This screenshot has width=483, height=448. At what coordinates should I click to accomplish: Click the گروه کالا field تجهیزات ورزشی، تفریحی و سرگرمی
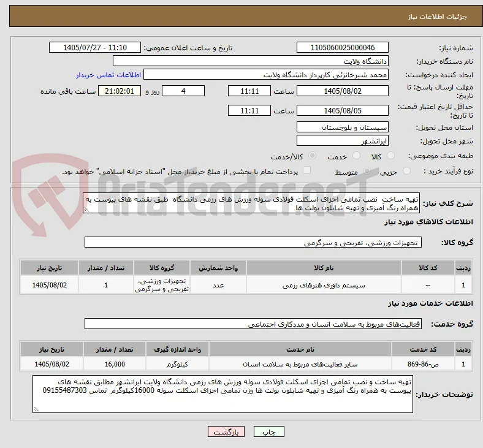(253, 242)
